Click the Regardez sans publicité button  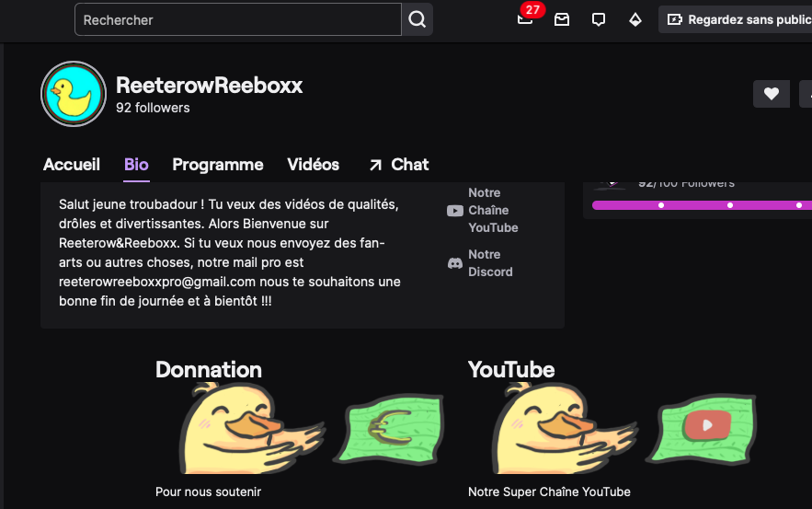[738, 19]
